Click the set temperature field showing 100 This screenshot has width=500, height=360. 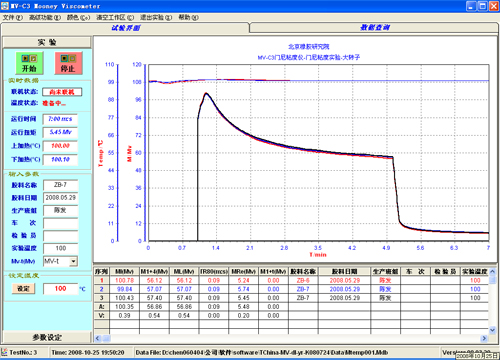pyautogui.click(x=60, y=289)
